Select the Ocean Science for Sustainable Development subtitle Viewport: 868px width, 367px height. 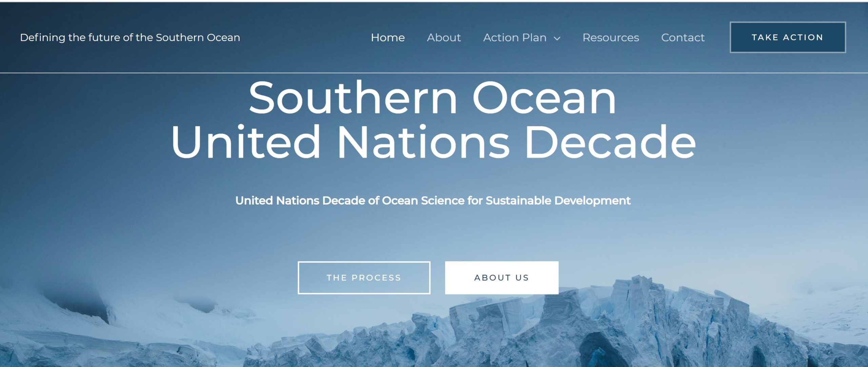tap(433, 201)
